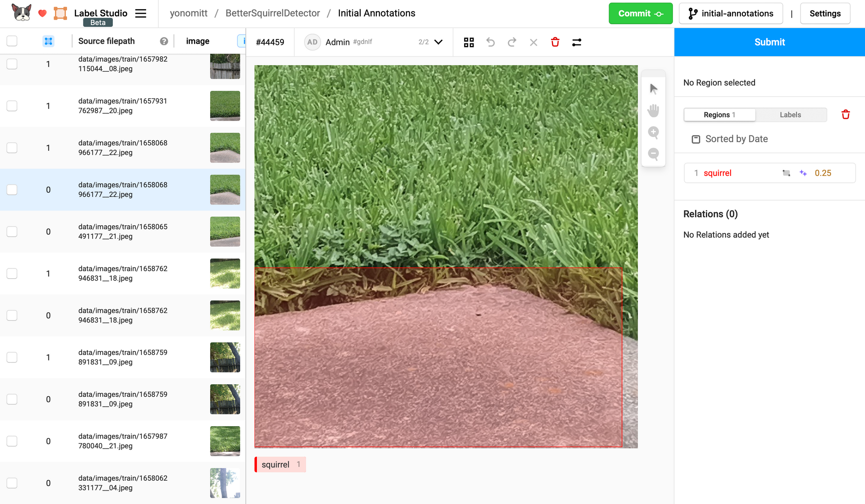
Task: Delete annotation with red trash icon in toolbar
Action: click(x=555, y=42)
